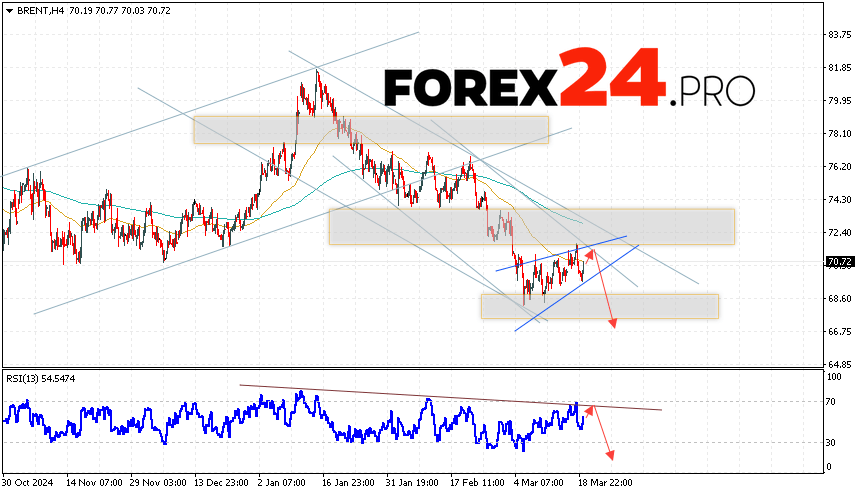Viewport: 863px width, 494px height.
Task: Select the middle gray zone near 72.40
Action: click(x=531, y=226)
